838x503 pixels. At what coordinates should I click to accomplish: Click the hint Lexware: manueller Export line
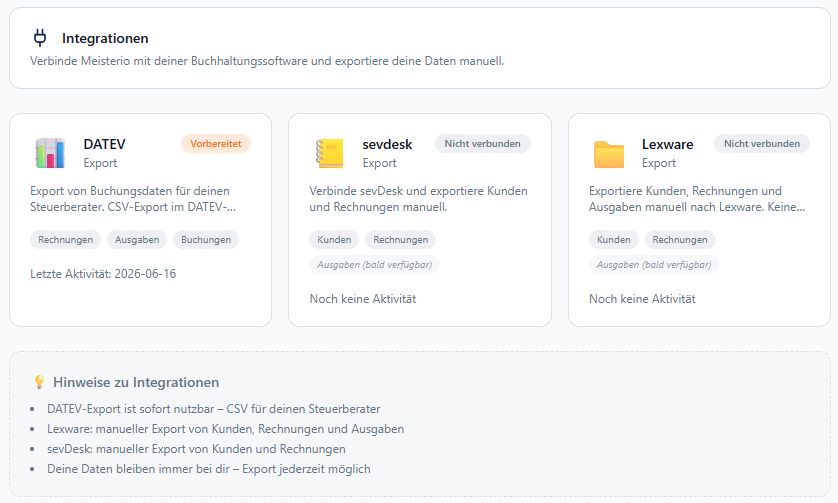(x=226, y=429)
